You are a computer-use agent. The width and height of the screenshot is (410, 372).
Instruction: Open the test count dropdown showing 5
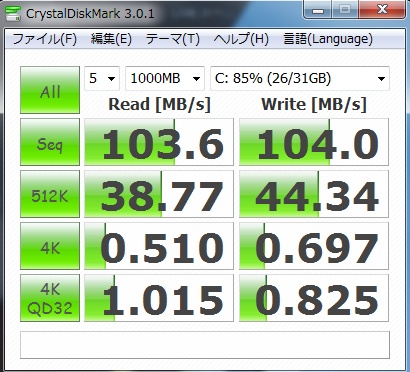click(102, 79)
